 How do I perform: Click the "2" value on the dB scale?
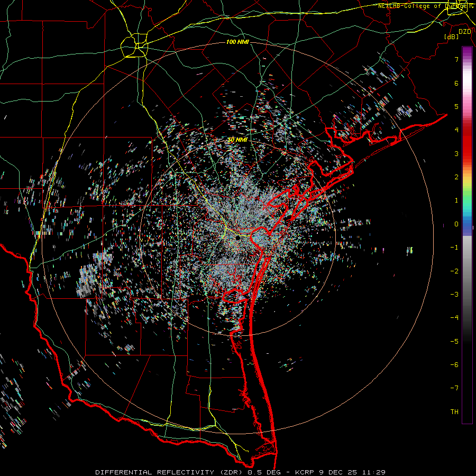pyautogui.click(x=456, y=177)
